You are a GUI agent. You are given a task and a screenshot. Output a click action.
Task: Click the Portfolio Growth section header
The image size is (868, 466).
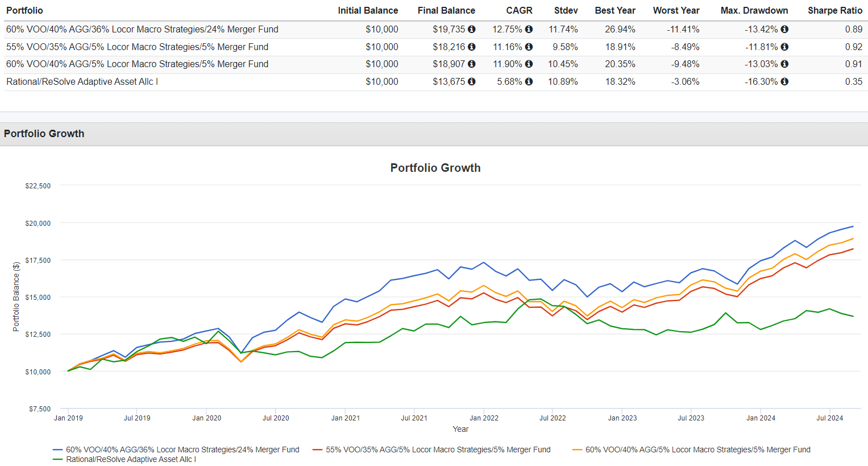[434, 134]
